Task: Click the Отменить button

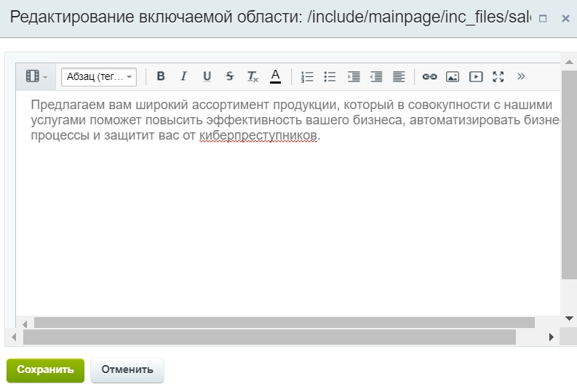Action: [x=127, y=370]
